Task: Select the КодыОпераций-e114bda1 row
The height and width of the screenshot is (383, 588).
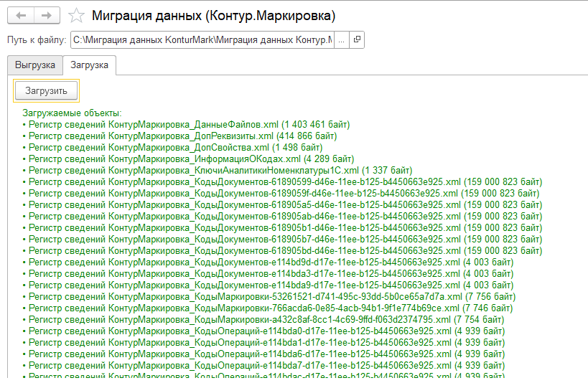Action: pyautogui.click(x=263, y=343)
